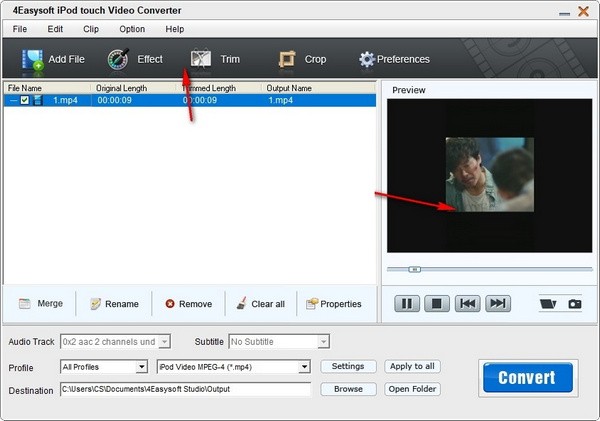Uncheck the 1.mp4 file checkbox
The width and height of the screenshot is (600, 421).
pyautogui.click(x=25, y=100)
